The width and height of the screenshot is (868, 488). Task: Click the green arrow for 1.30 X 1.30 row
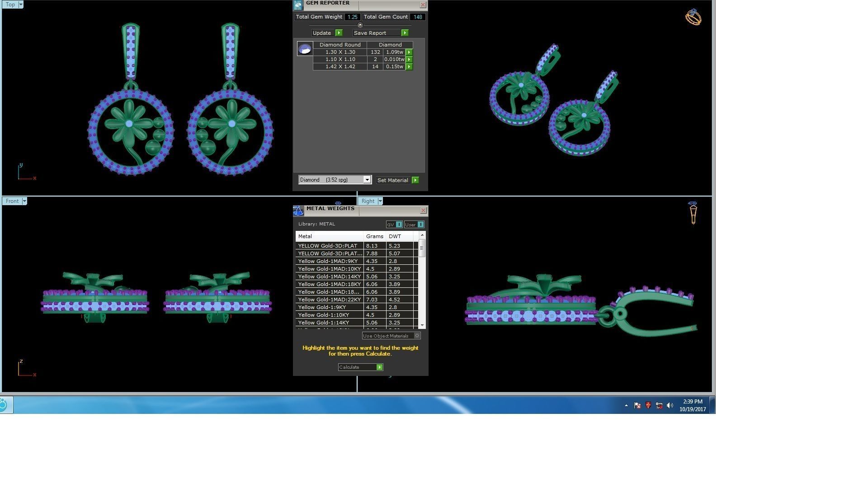click(x=409, y=52)
